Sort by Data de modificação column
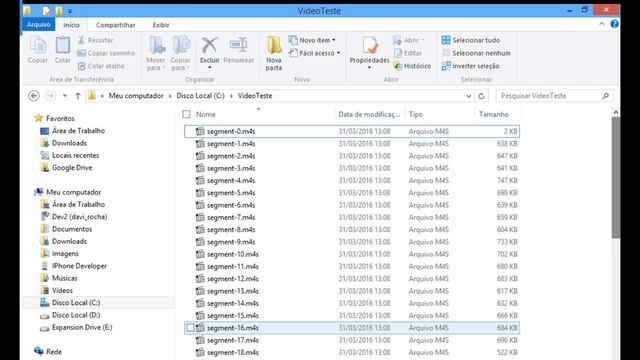This screenshot has height=360, width=640. pos(369,114)
